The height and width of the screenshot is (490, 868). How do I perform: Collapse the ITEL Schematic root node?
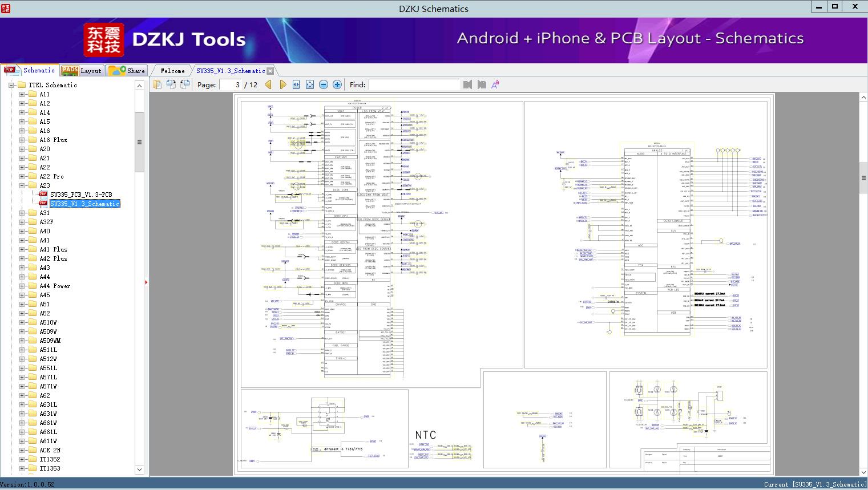(x=11, y=85)
